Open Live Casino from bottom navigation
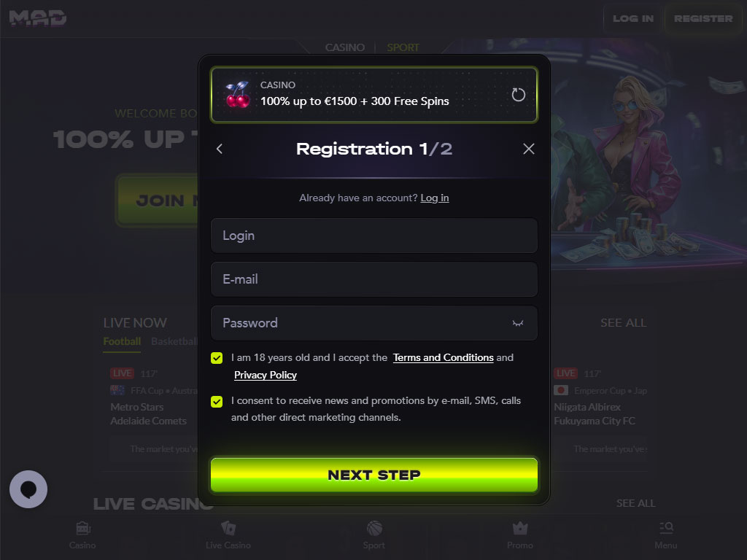This screenshot has width=747, height=560. pos(228,535)
